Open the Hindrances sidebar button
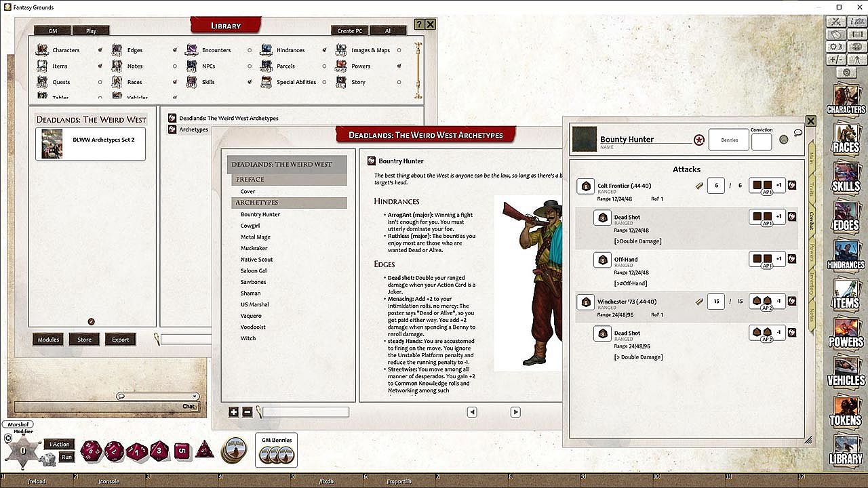868x488 pixels. coord(846,256)
